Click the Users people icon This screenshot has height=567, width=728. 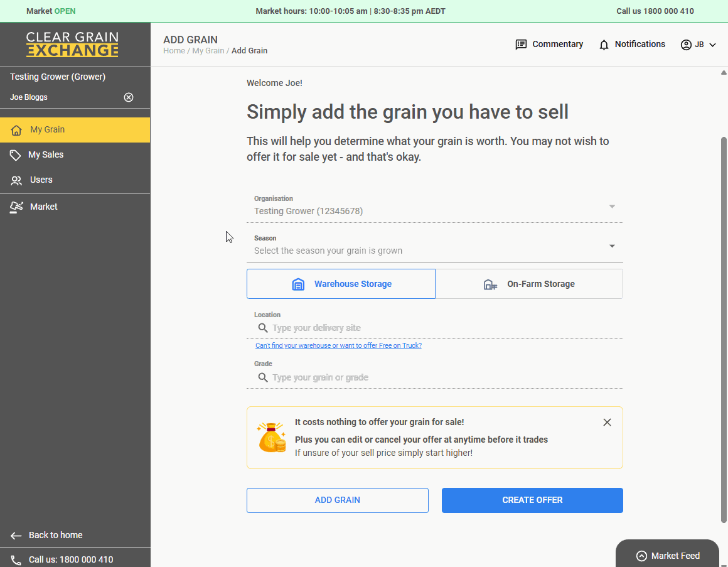(x=16, y=180)
